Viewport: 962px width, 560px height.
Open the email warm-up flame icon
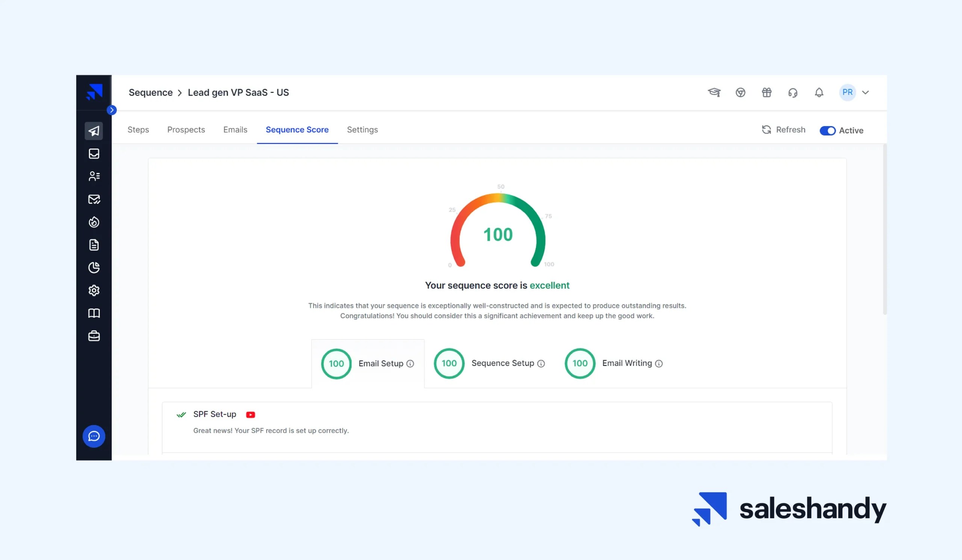(x=94, y=222)
